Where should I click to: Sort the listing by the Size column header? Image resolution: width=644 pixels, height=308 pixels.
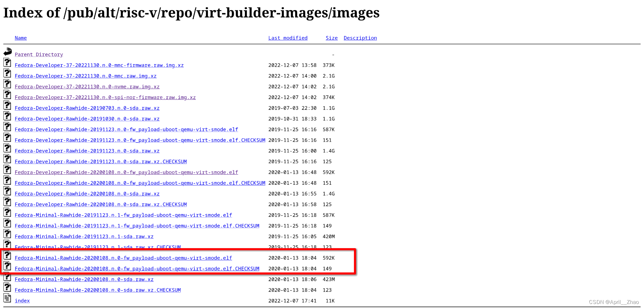331,38
